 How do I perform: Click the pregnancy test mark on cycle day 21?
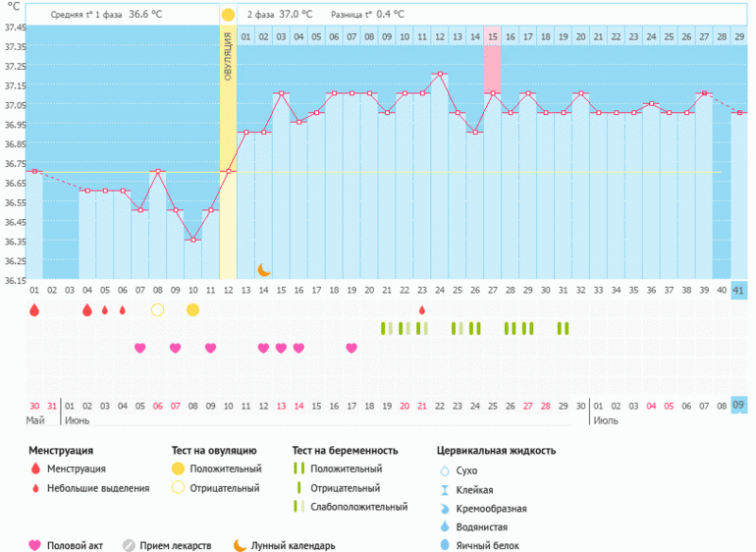tap(387, 328)
